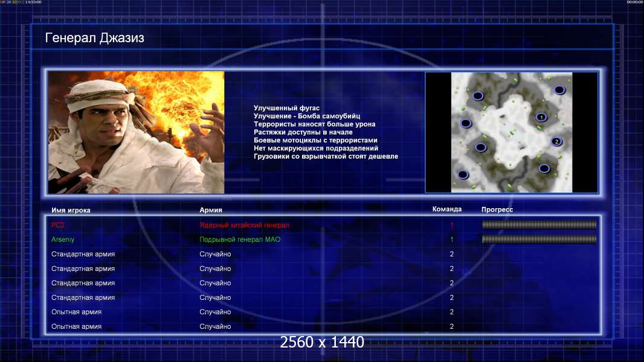Click the 'Имя игрока' column header
The height and width of the screenshot is (362, 644).
(71, 211)
